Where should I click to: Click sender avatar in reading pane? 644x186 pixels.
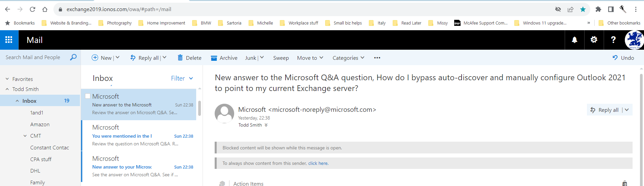(224, 113)
